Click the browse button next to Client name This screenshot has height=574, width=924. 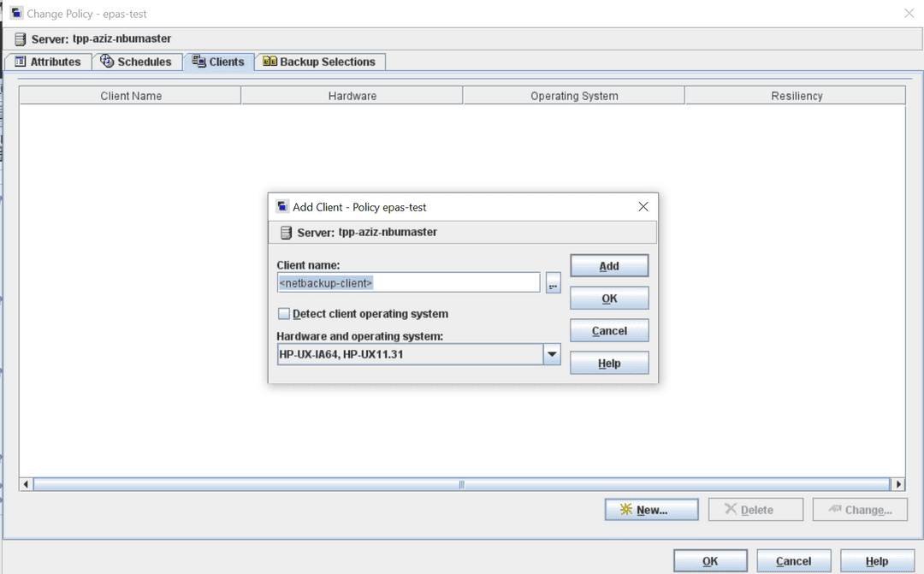coord(553,283)
